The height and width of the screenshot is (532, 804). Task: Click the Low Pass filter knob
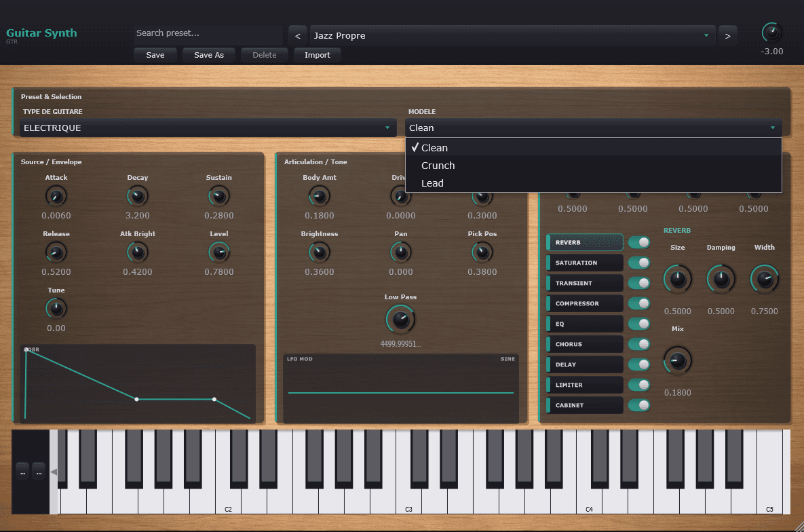click(400, 319)
